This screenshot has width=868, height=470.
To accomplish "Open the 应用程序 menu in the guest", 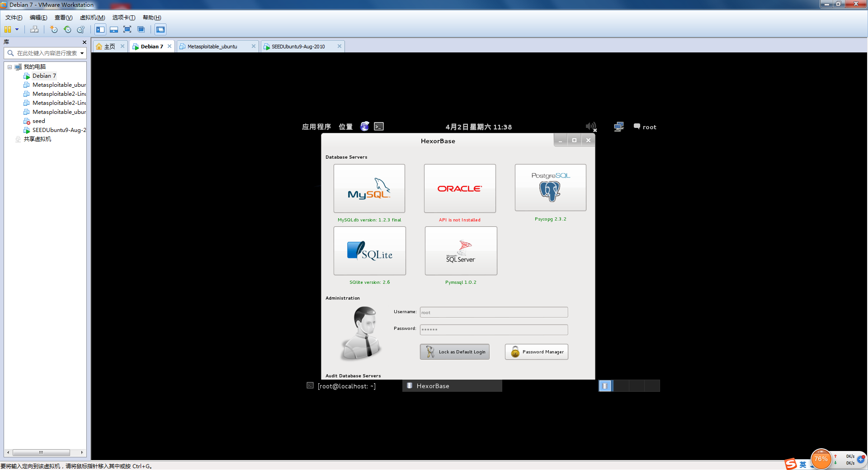I will (316, 127).
